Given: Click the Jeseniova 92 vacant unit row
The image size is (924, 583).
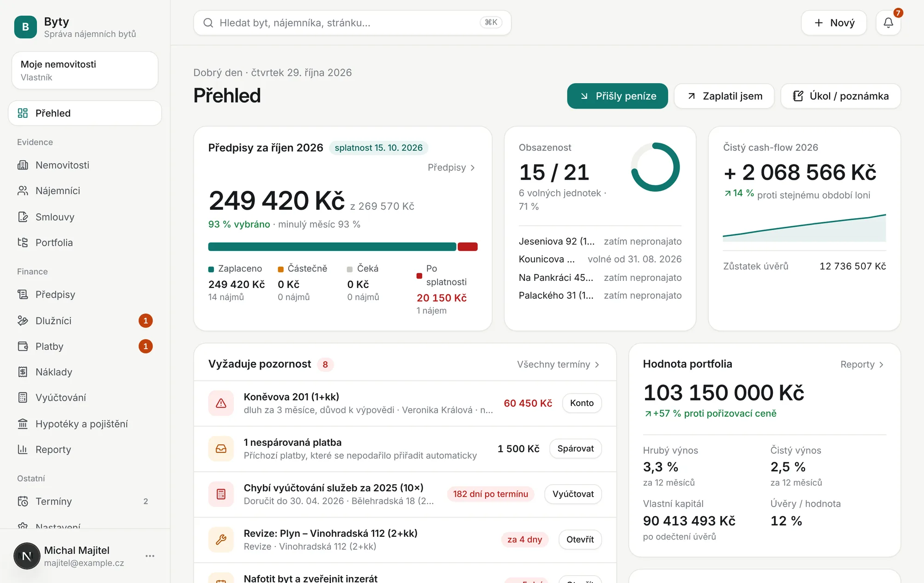Looking at the screenshot, I should (x=600, y=241).
